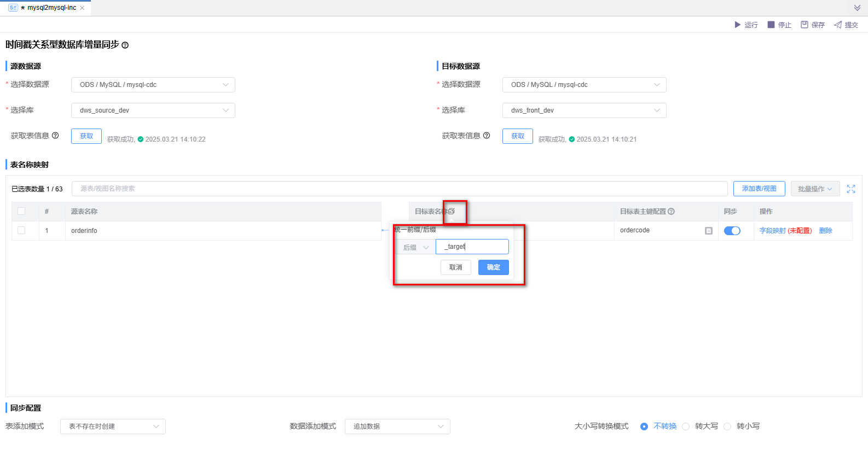
Task: Open the source database dws_source_dev dropdown
Action: click(153, 110)
